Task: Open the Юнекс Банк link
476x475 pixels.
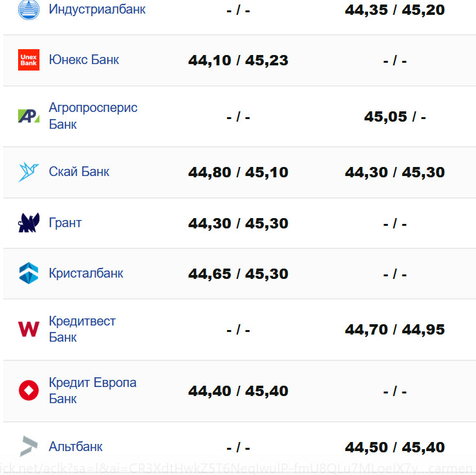Action: coord(84,60)
